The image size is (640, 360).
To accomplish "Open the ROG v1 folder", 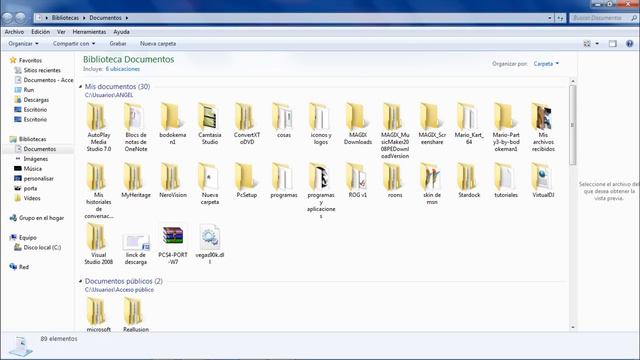I will (358, 180).
